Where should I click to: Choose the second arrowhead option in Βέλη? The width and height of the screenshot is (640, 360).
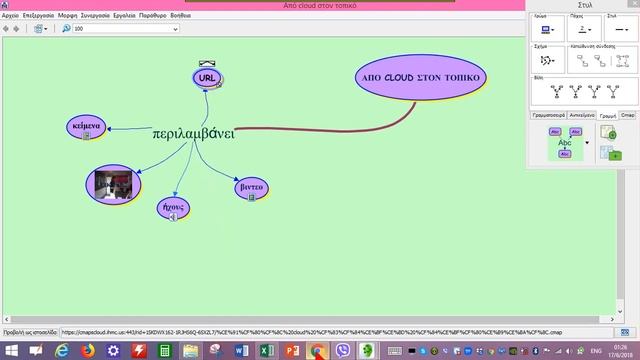pos(576,92)
